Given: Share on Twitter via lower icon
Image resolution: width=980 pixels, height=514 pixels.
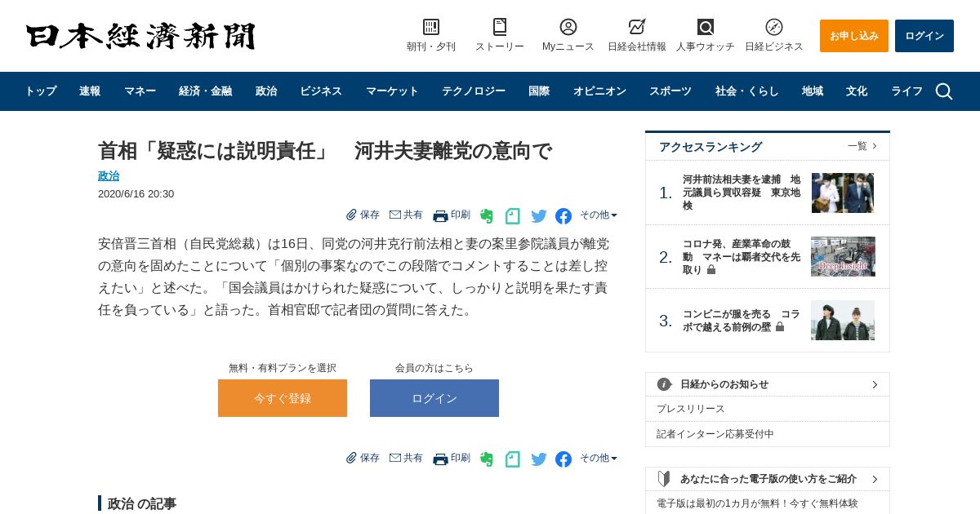Looking at the screenshot, I should pyautogui.click(x=539, y=459).
